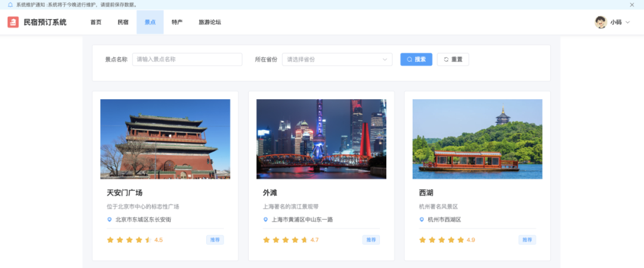This screenshot has height=268, width=644.
Task: Select the 景点 navigation tab
Action: tap(150, 22)
